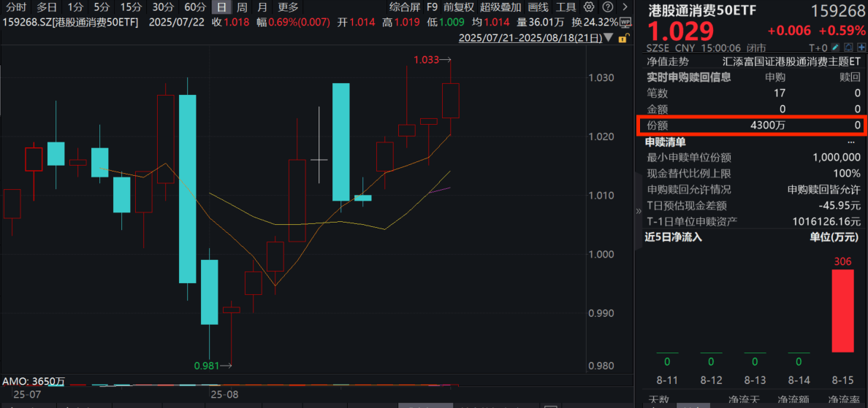Click the red 8-15 net inflow bar

(x=842, y=310)
